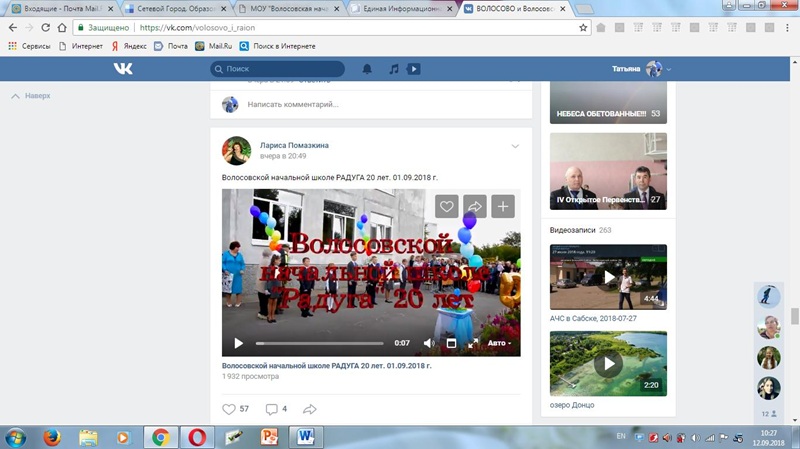Share the post using the repost arrow

click(x=310, y=409)
